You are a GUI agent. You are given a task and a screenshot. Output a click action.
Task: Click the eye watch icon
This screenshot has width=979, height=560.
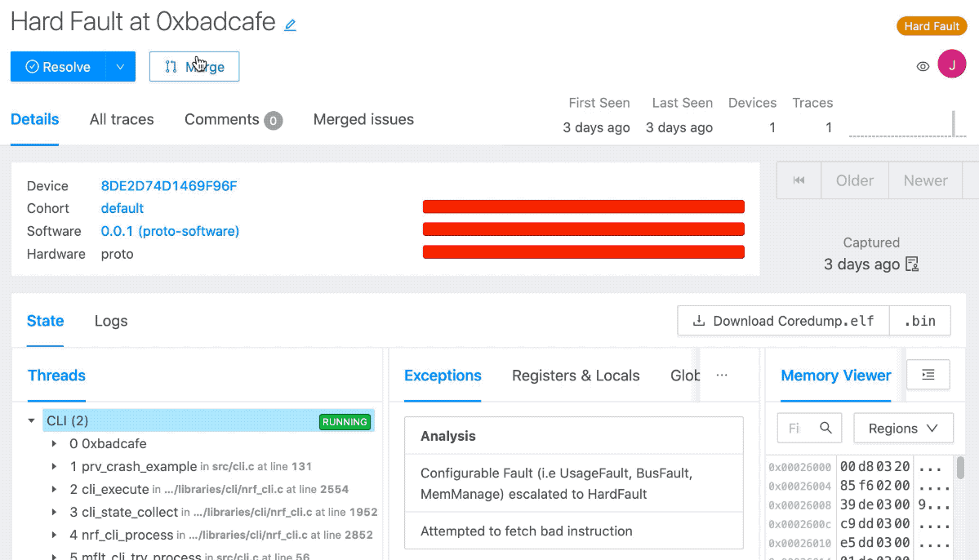coord(923,67)
